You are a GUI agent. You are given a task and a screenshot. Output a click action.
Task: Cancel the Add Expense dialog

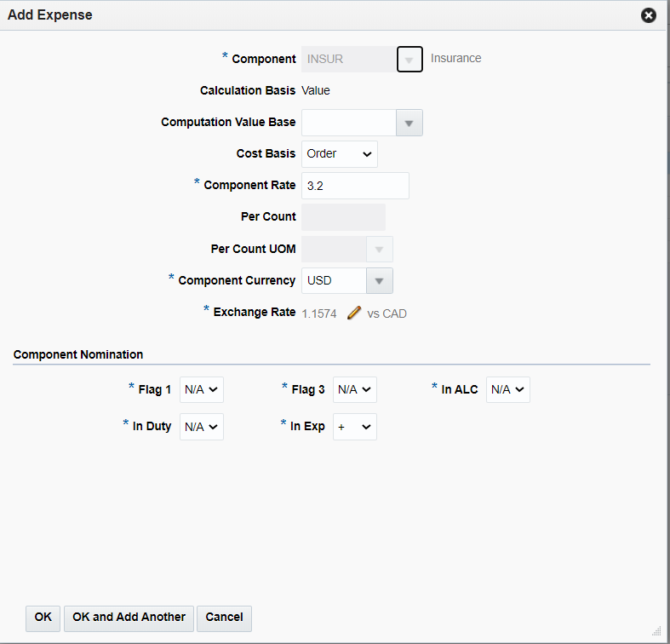click(x=224, y=618)
